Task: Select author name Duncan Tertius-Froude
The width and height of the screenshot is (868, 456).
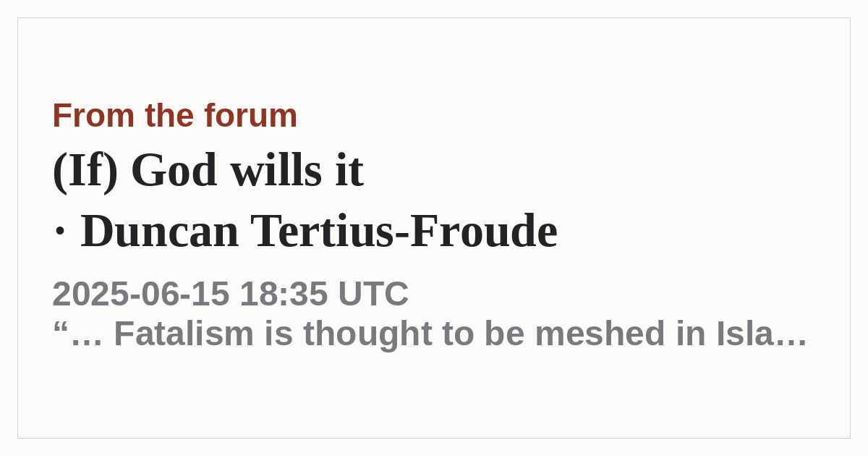Action: pos(319,231)
